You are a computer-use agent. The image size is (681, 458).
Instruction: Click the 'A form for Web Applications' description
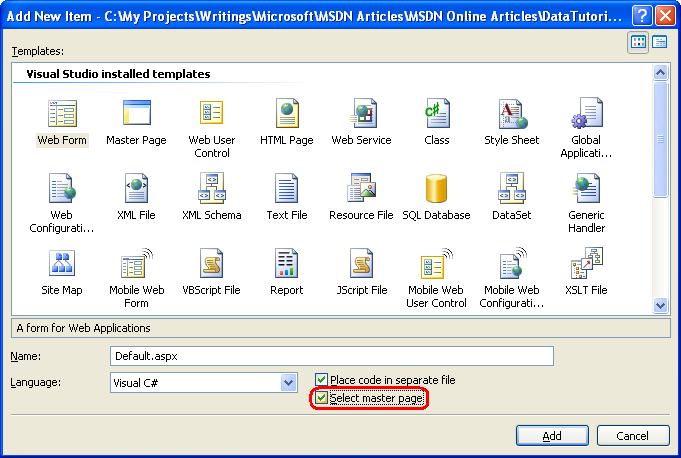[83, 328]
